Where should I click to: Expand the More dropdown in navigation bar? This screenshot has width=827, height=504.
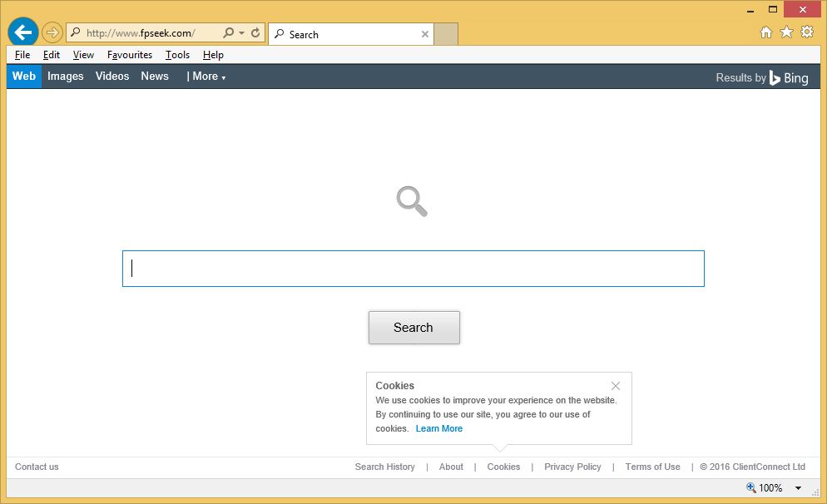tap(206, 77)
